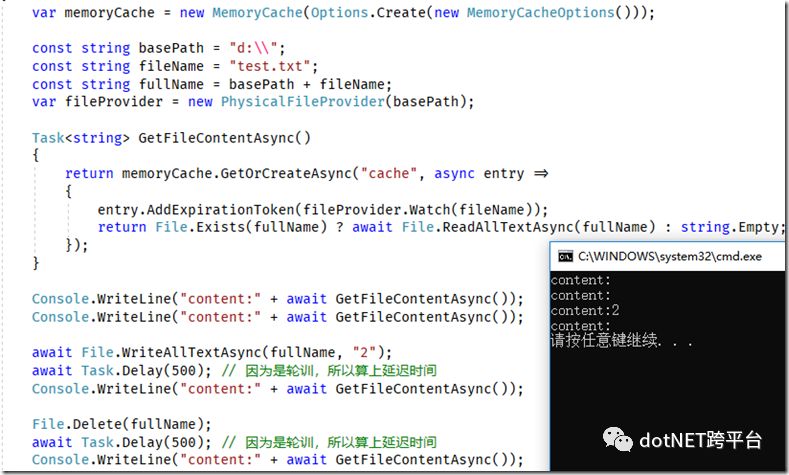Click the MemoryCacheOptions type name
This screenshot has height=475, width=789.
(540, 12)
